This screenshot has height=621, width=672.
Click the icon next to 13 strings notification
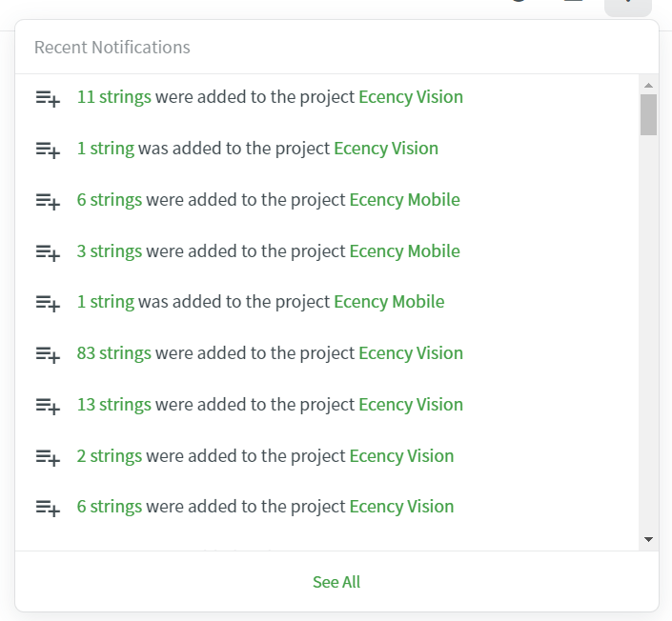pos(48,406)
